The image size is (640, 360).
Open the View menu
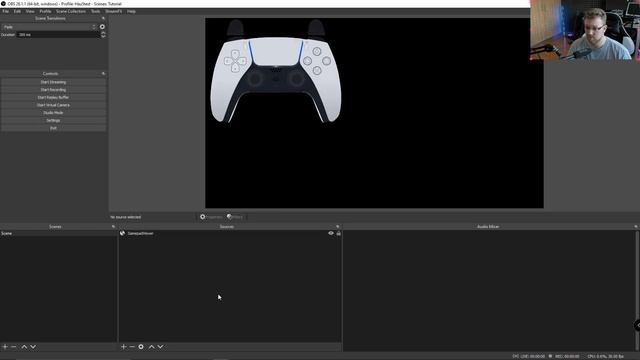[x=30, y=11]
